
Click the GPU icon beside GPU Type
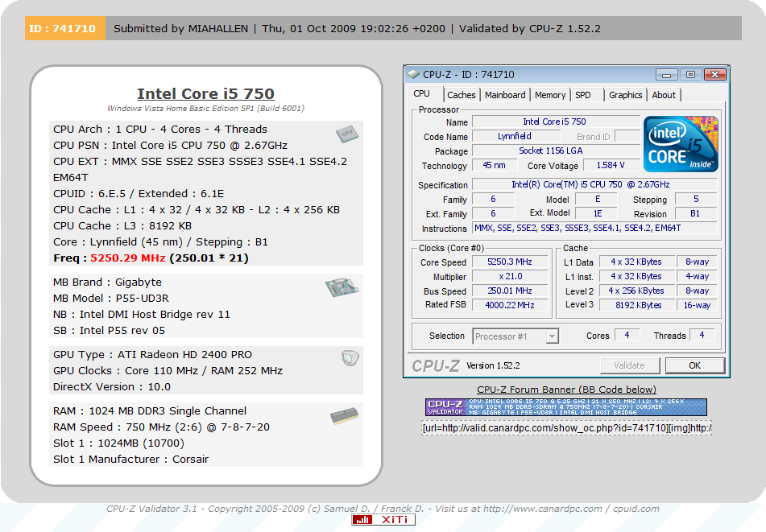pyautogui.click(x=350, y=358)
